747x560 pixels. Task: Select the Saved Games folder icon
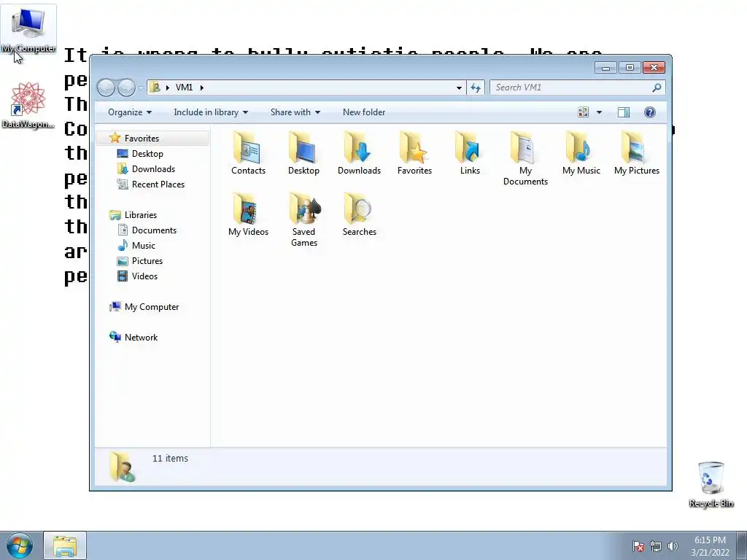coord(304,219)
